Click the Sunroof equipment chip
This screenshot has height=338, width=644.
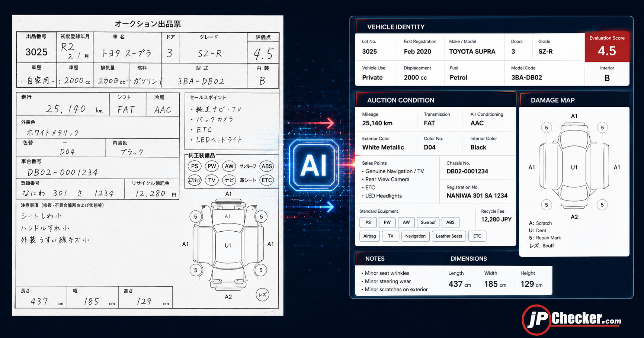(x=428, y=222)
